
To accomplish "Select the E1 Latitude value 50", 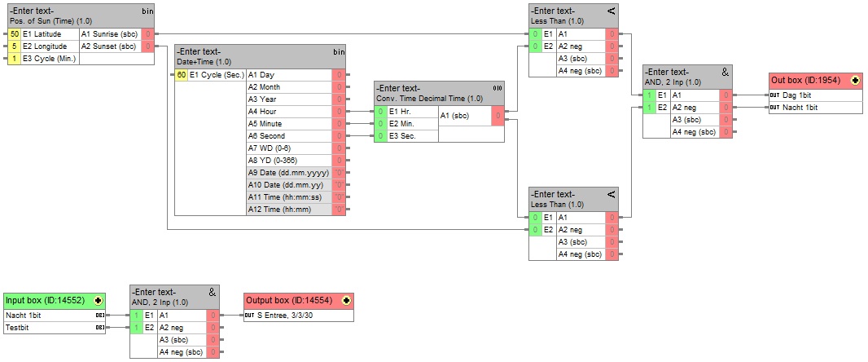I will [15, 34].
